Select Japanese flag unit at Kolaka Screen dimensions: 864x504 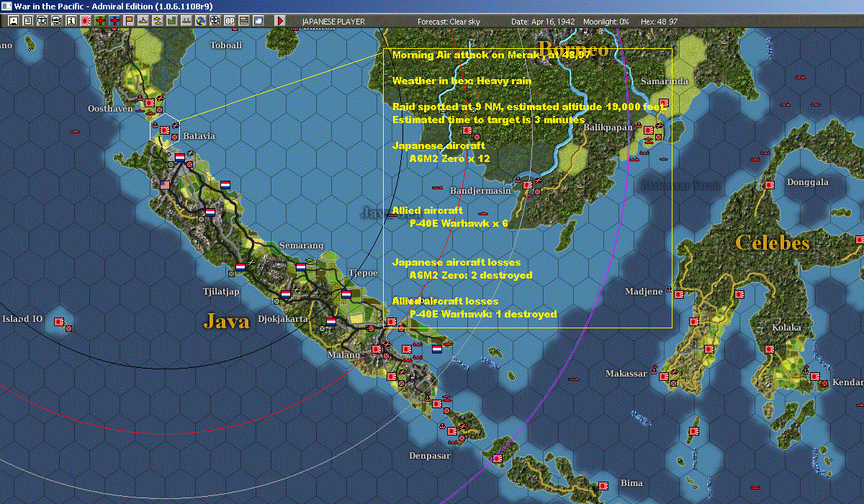click(x=770, y=348)
